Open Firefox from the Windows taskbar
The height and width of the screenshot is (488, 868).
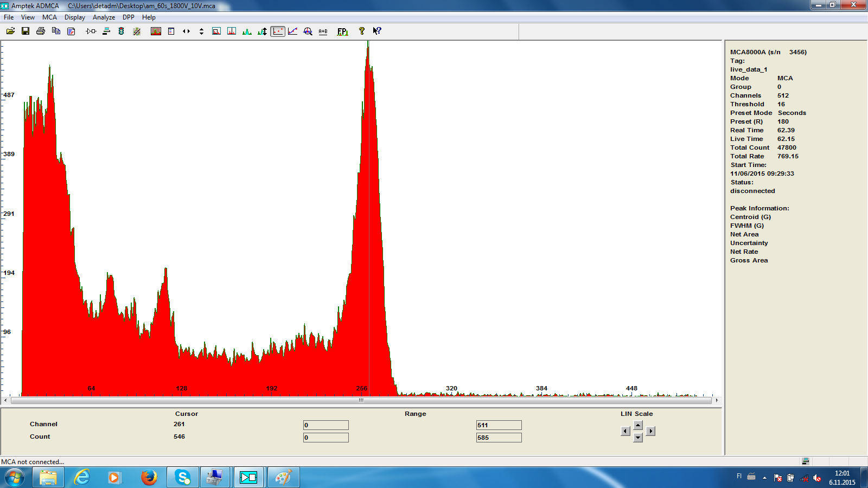(x=149, y=477)
